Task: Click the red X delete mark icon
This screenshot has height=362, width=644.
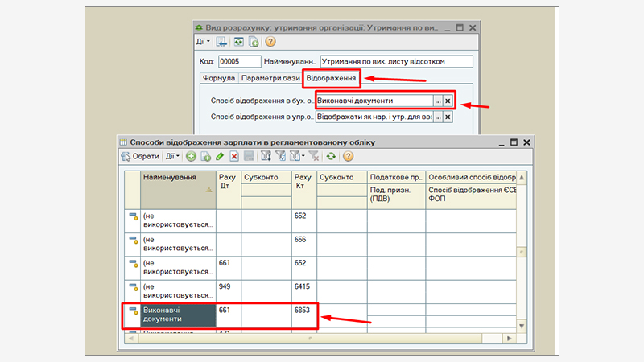Action: pyautogui.click(x=234, y=156)
